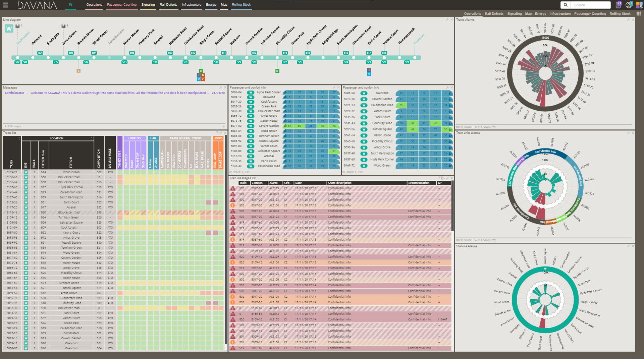Open Train messages list help question mark

[439, 178]
